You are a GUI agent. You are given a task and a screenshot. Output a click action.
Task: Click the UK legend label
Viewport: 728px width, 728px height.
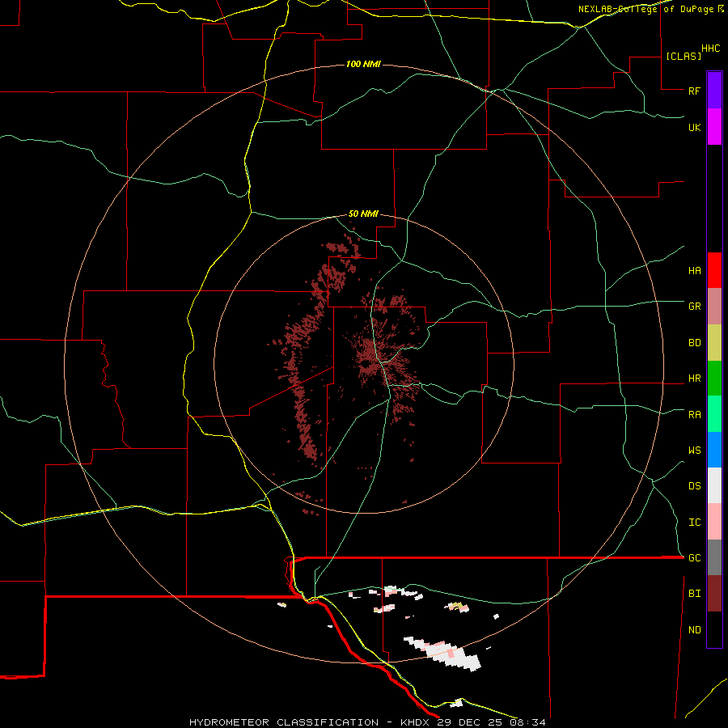(694, 127)
